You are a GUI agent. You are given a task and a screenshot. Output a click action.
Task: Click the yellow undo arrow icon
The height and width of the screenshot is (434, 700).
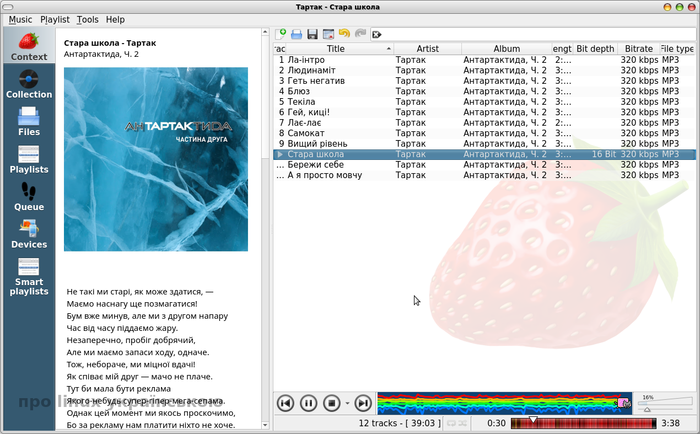pos(344,33)
